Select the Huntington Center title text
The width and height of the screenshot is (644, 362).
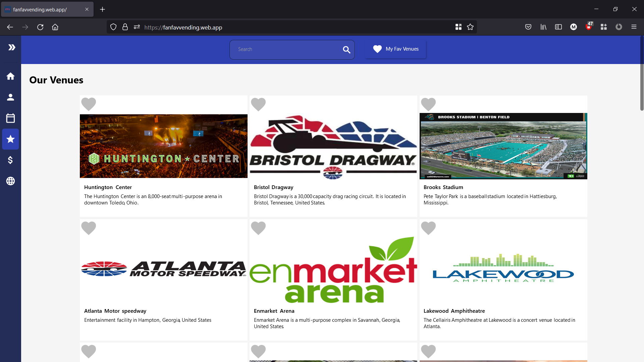(x=108, y=187)
